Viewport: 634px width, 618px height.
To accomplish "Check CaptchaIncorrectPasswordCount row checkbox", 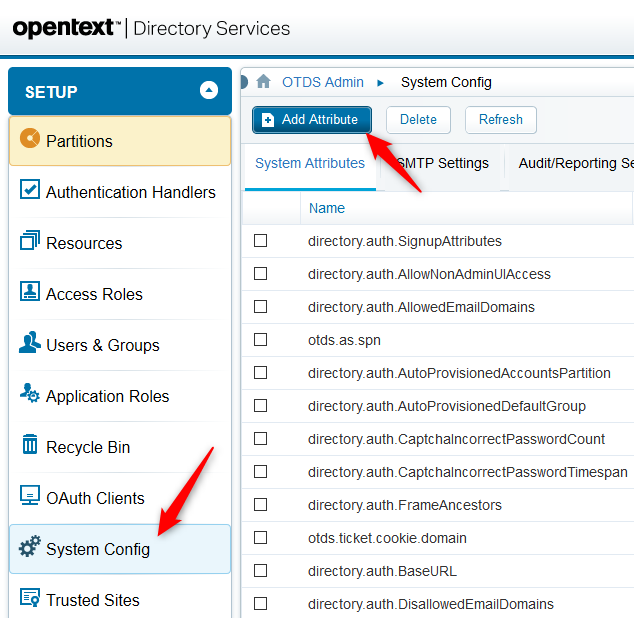I will tap(260, 438).
